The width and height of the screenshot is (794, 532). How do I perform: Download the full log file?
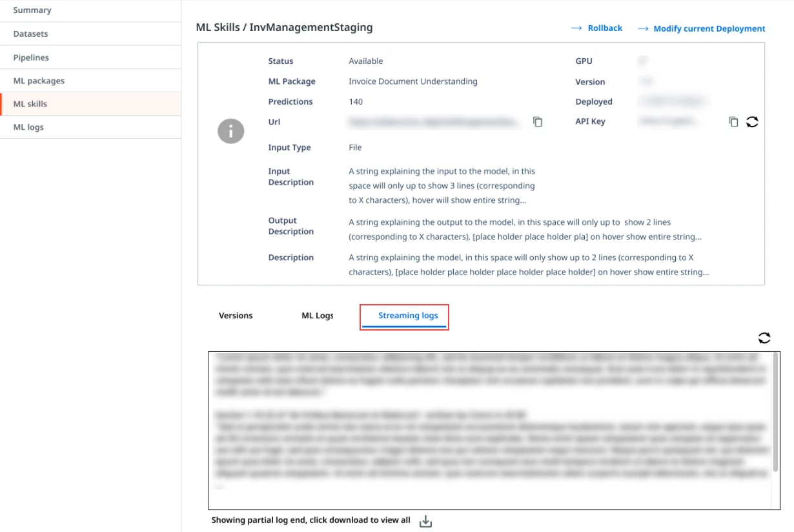point(425,521)
